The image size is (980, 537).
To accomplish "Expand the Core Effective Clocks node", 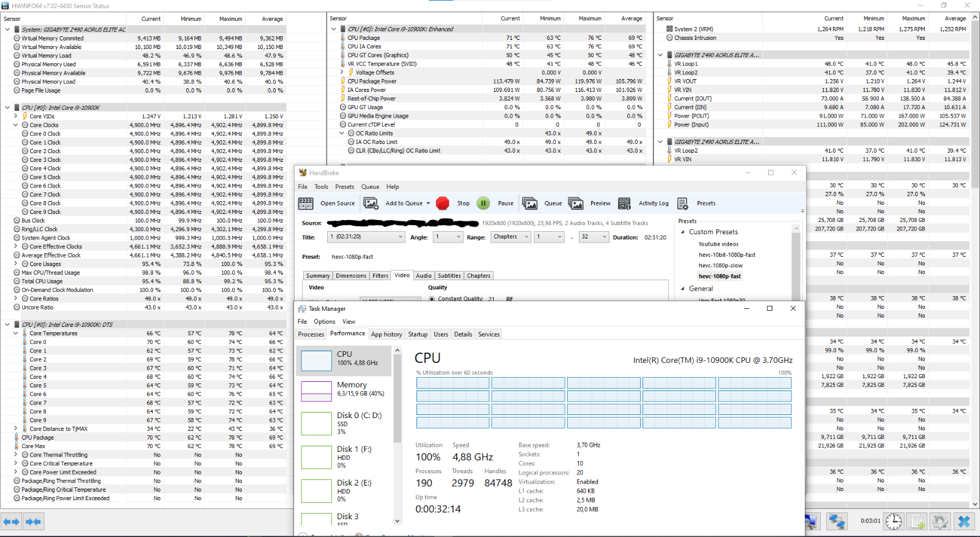I will [15, 246].
